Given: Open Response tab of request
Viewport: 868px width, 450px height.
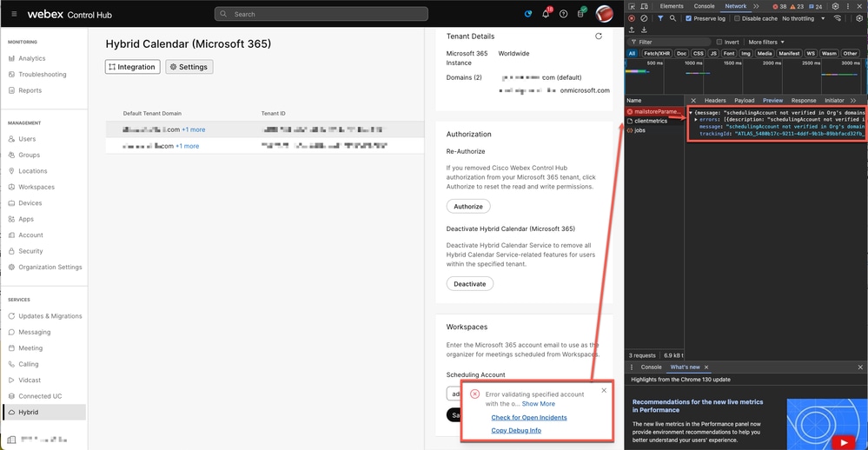Looking at the screenshot, I should (803, 100).
